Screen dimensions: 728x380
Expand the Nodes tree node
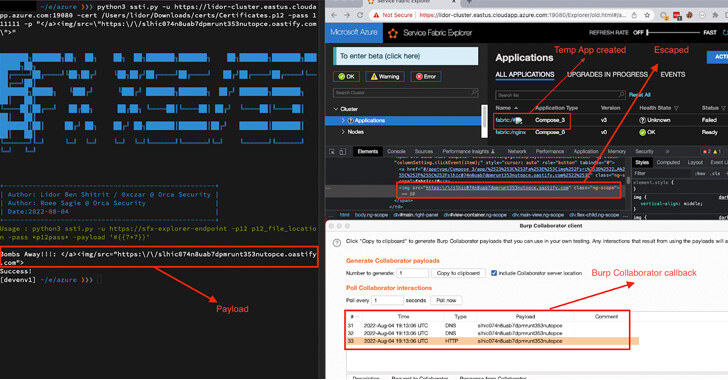click(x=343, y=132)
